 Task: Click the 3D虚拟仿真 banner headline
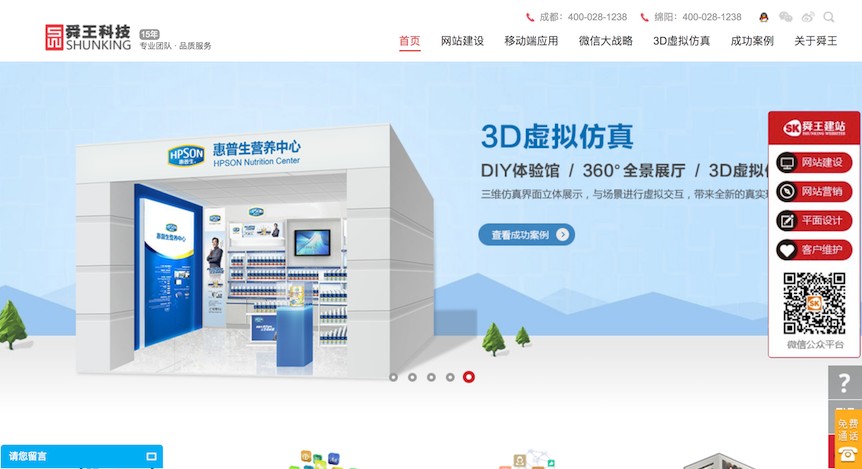(557, 136)
